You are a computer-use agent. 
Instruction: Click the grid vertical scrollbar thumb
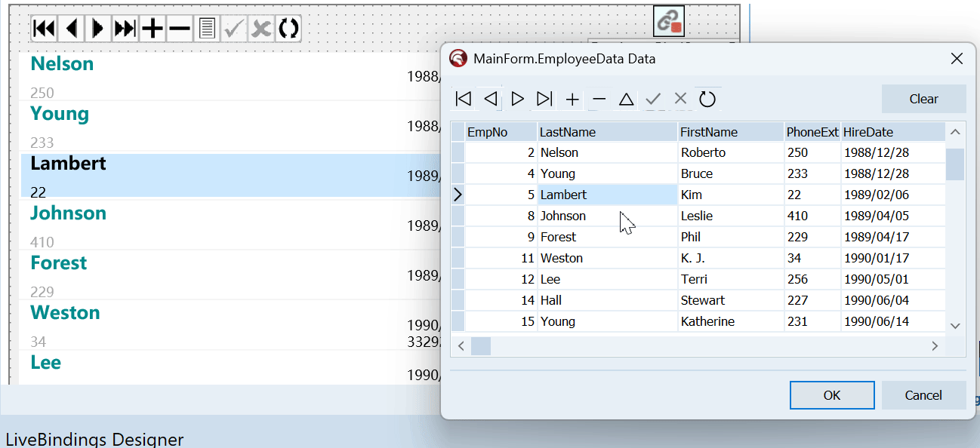955,164
